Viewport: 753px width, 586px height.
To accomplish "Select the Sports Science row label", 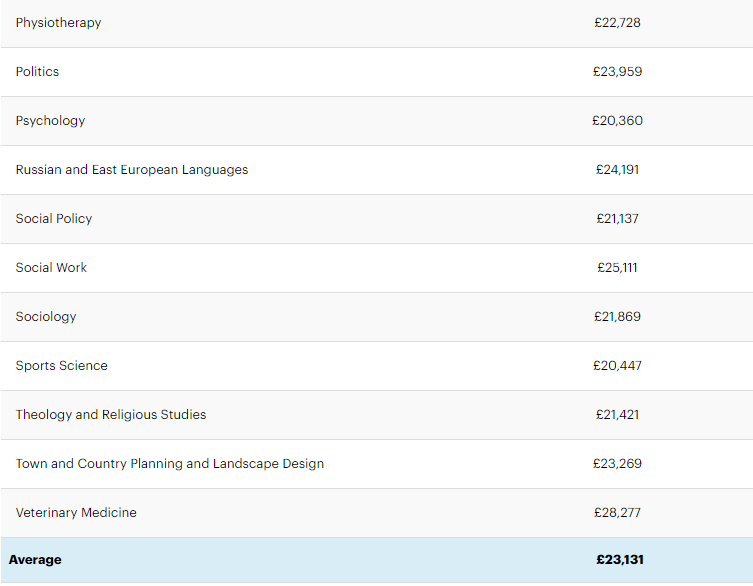I will coord(62,365).
